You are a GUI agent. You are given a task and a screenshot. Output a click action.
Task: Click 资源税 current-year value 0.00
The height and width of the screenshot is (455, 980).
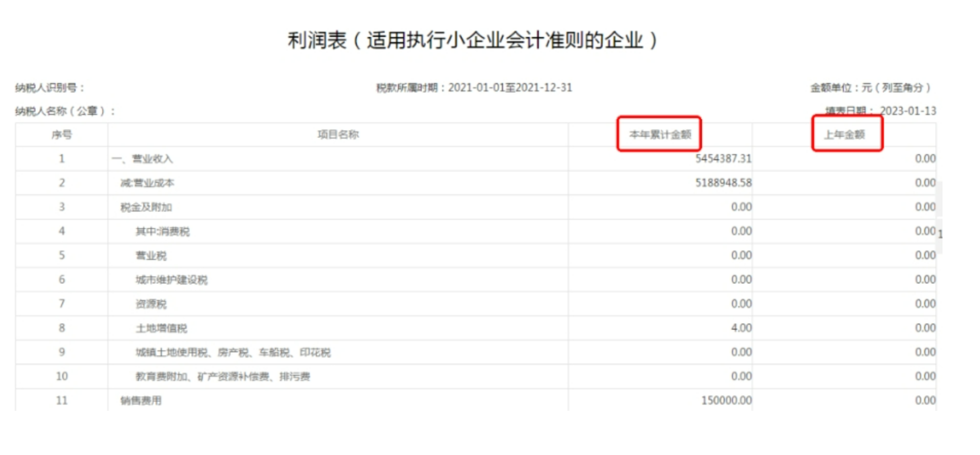click(741, 304)
